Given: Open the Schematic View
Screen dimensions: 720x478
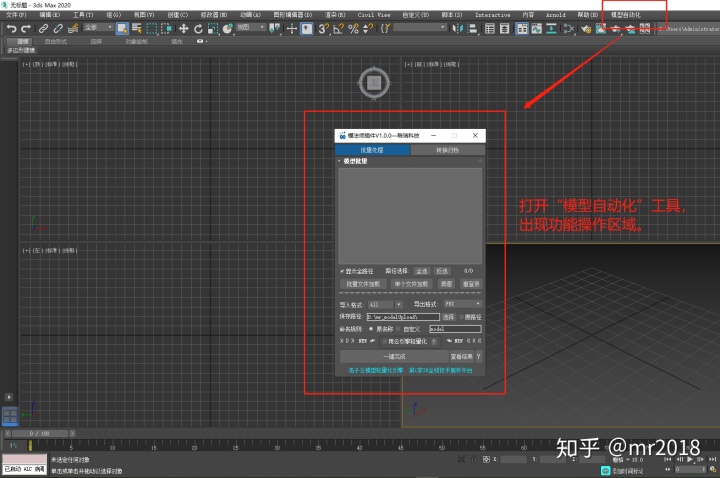Looking at the screenshot, I should tap(551, 29).
